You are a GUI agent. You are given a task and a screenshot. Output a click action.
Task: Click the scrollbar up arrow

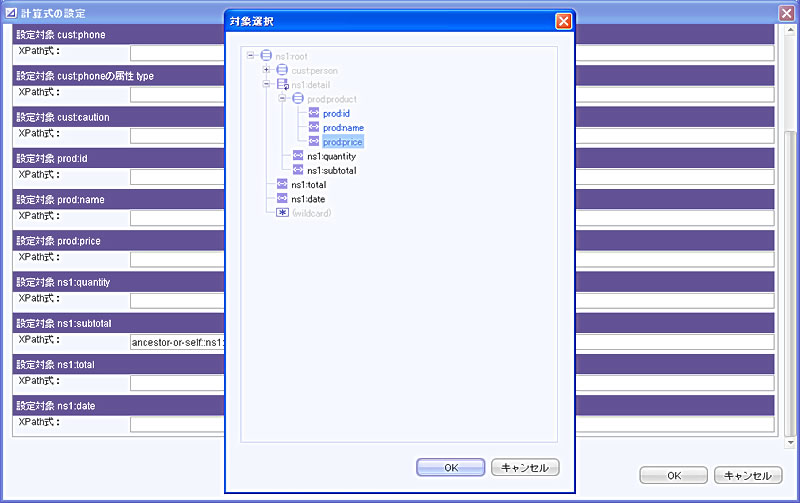click(790, 30)
